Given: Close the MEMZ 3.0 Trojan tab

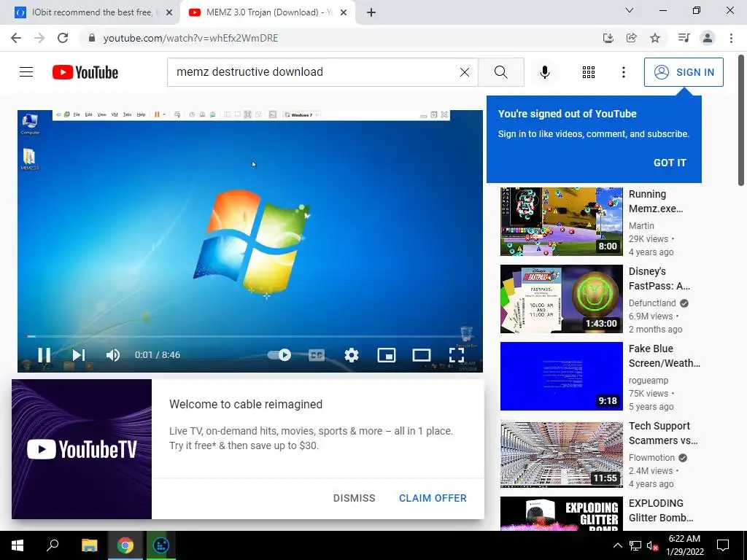Looking at the screenshot, I should (344, 12).
